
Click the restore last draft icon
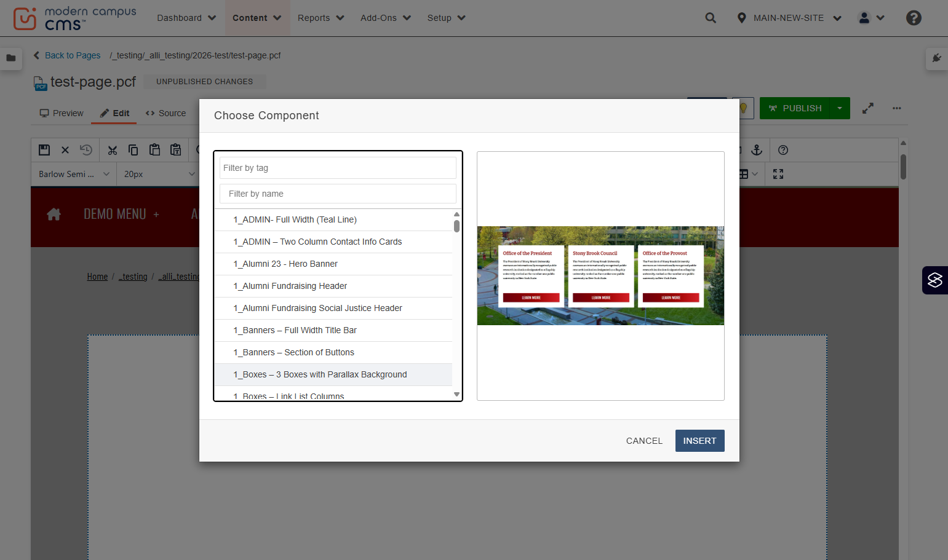[86, 150]
